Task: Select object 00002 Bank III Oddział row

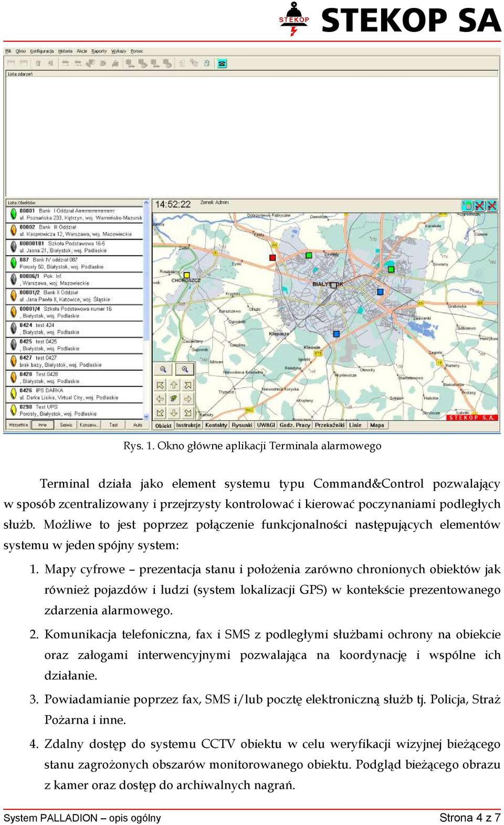Action: (75, 231)
